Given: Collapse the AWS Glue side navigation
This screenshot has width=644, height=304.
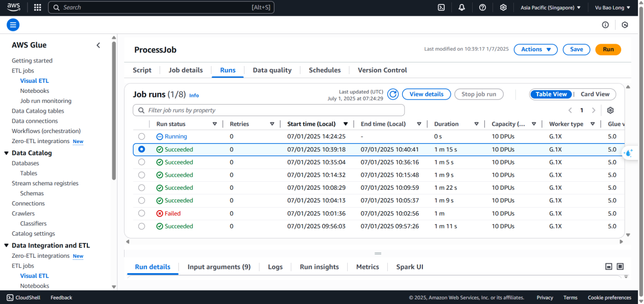Looking at the screenshot, I should [x=98, y=45].
